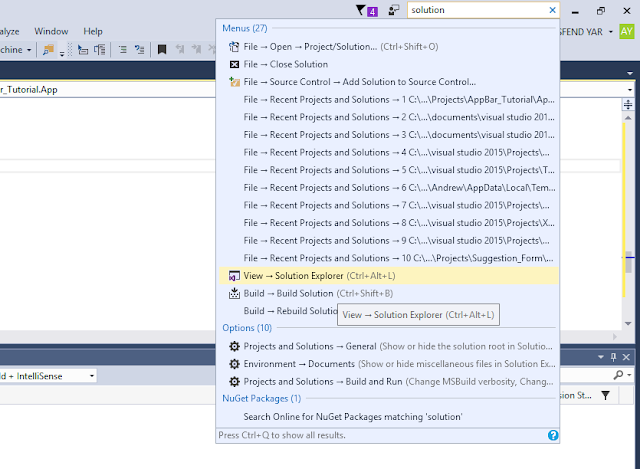The height and width of the screenshot is (469, 640).
Task: Click the Solution Explorer result icon
Action: click(234, 276)
